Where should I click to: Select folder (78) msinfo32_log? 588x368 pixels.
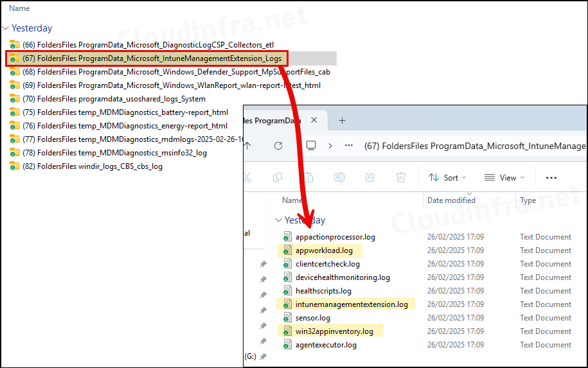click(114, 153)
